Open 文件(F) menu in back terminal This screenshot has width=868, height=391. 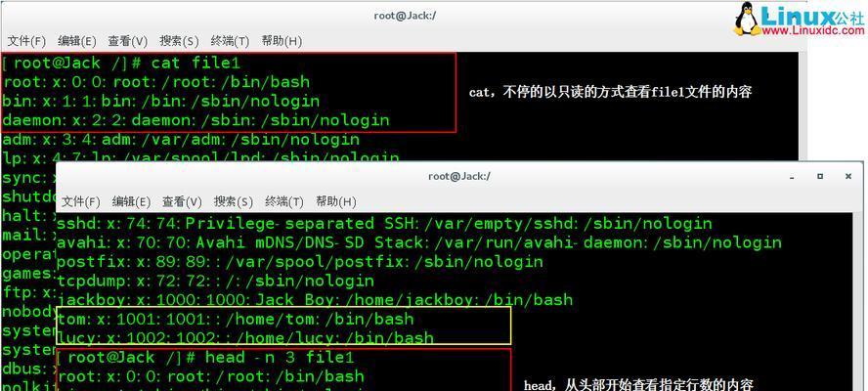point(26,41)
